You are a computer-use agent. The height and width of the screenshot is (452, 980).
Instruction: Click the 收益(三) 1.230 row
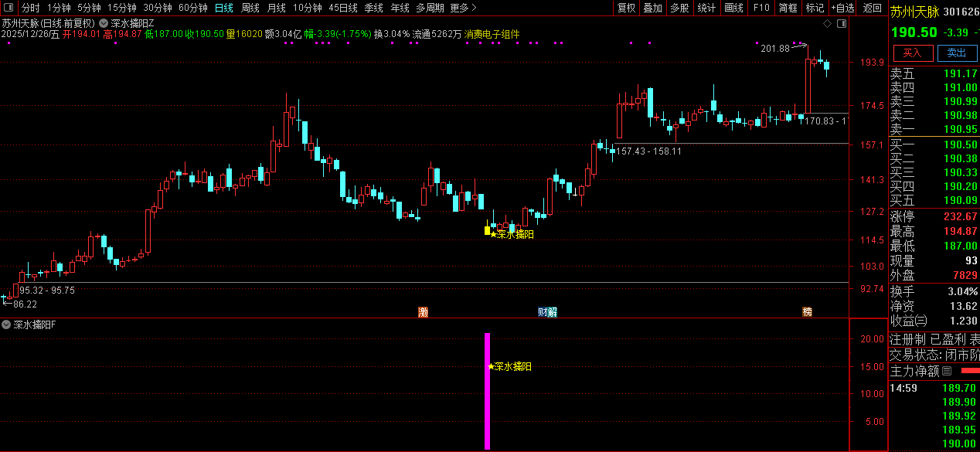[x=934, y=321]
